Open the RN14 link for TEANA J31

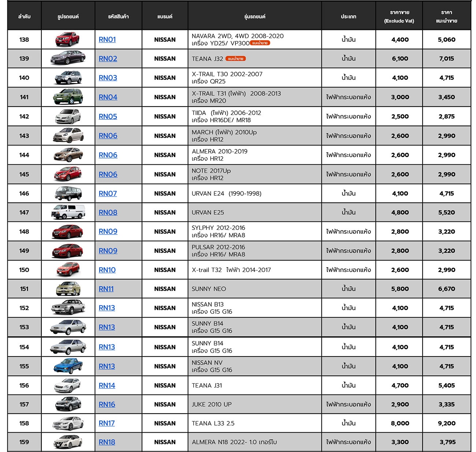pos(107,385)
